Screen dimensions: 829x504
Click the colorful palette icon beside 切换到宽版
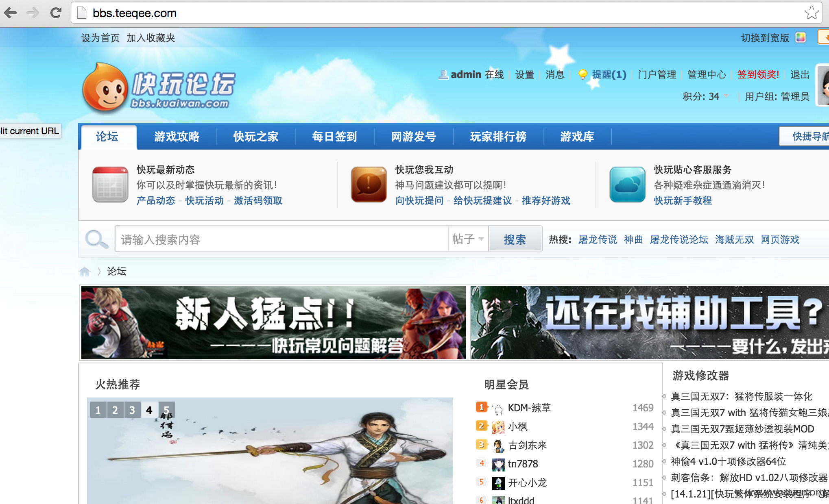[x=801, y=38]
